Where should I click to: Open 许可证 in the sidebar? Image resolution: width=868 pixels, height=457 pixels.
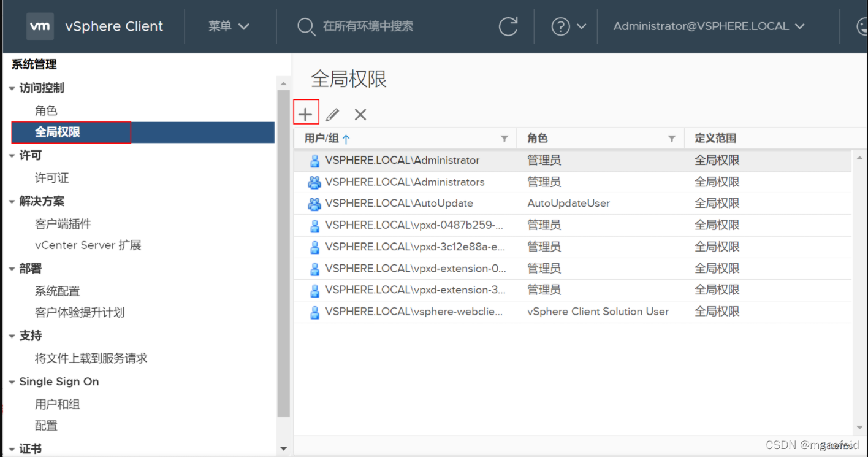[x=51, y=178]
